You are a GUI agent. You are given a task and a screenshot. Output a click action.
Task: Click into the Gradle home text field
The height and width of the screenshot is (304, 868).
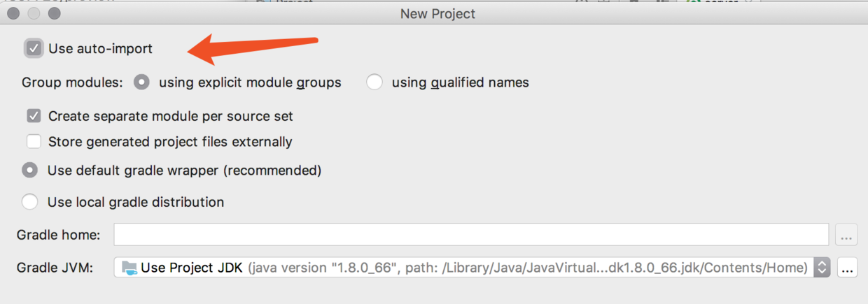[x=470, y=235]
